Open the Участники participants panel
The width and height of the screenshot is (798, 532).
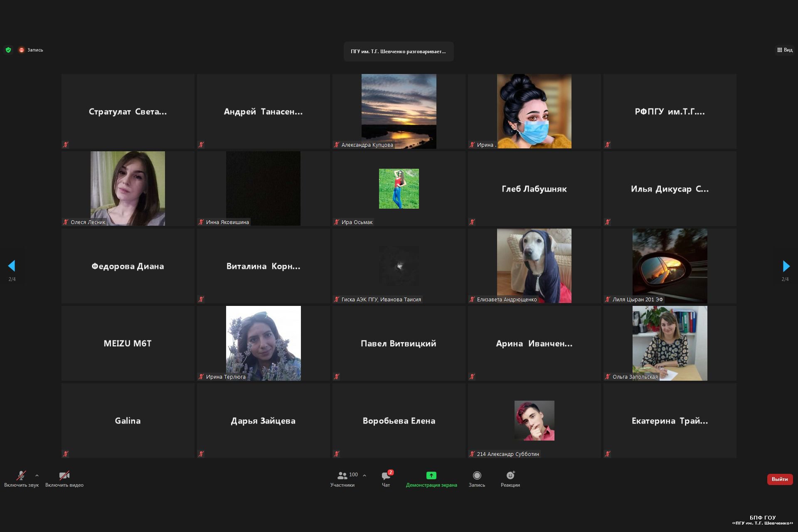[342, 479]
